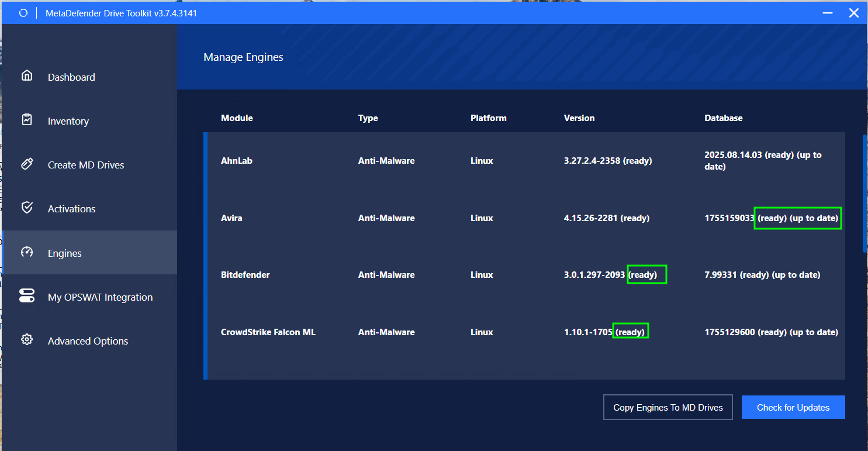Click the engines list vertical scrollbar
The width and height of the screenshot is (868, 451).
pyautogui.click(x=864, y=194)
